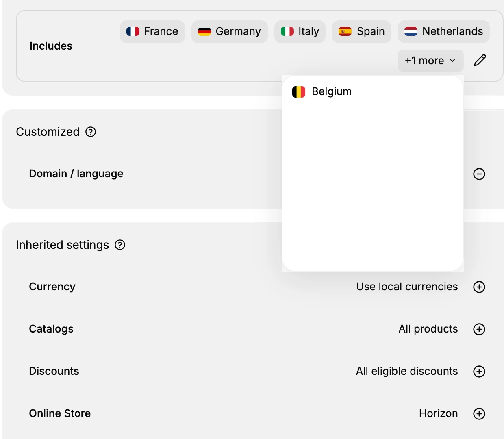Click the Catalogs setting label
This screenshot has width=504, height=439.
51,329
